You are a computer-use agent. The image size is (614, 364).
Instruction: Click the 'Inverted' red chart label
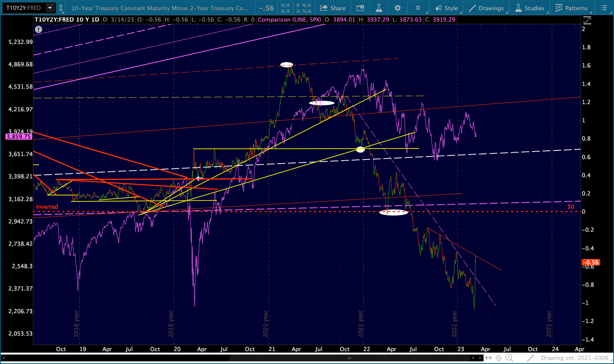coord(47,207)
